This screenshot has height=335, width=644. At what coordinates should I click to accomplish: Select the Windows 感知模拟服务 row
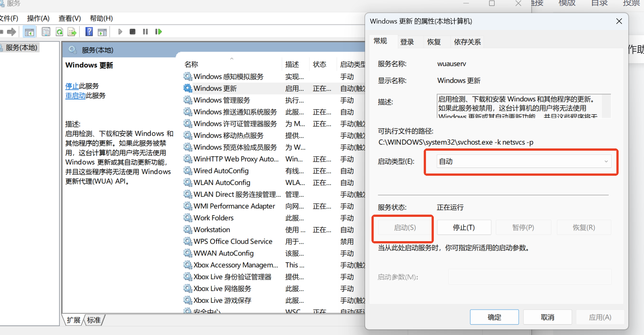[274, 77]
